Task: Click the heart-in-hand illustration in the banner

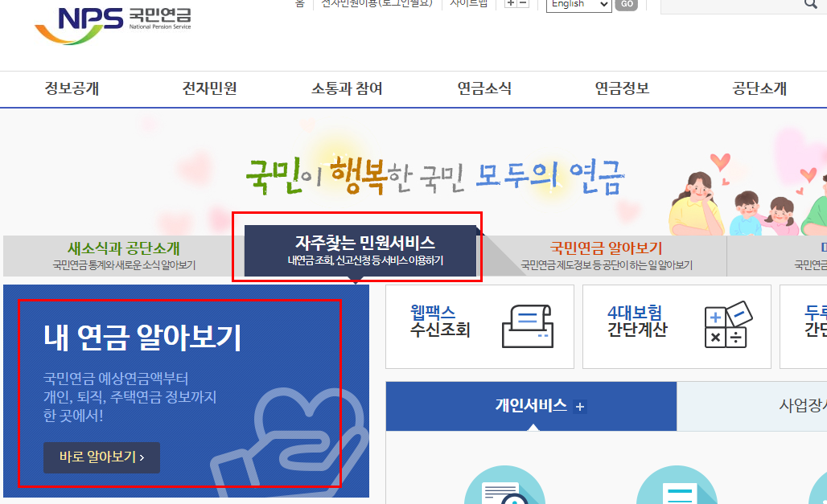Action: point(290,443)
